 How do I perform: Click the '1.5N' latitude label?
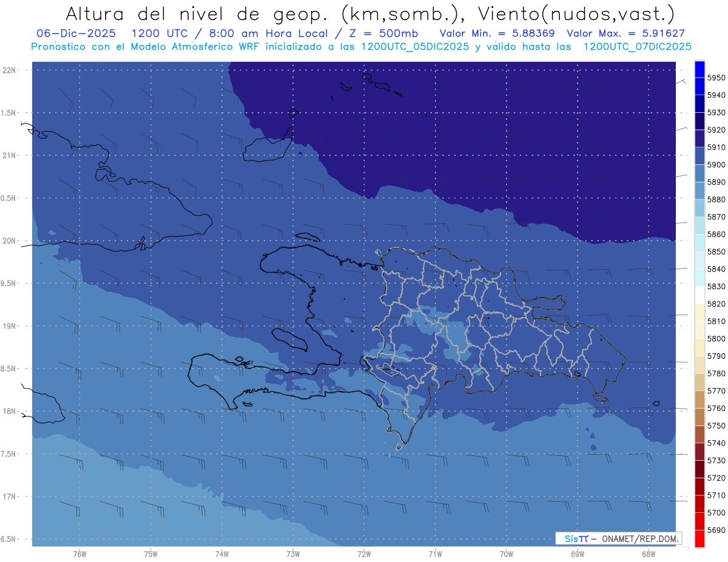point(8,113)
